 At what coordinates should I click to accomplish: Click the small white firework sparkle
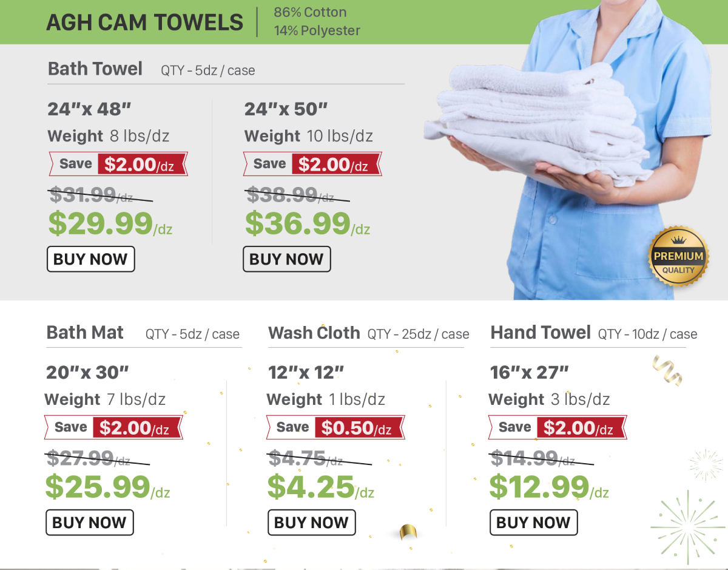[706, 465]
